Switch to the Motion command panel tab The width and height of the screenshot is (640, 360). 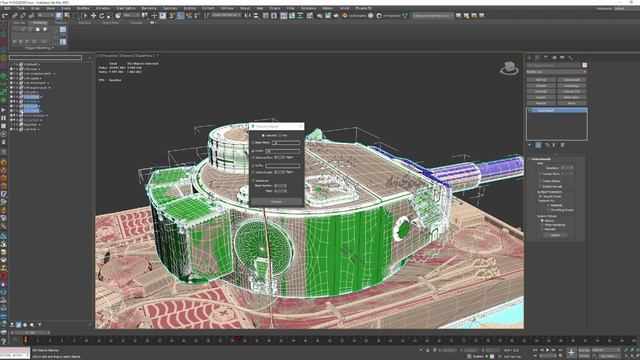click(554, 58)
